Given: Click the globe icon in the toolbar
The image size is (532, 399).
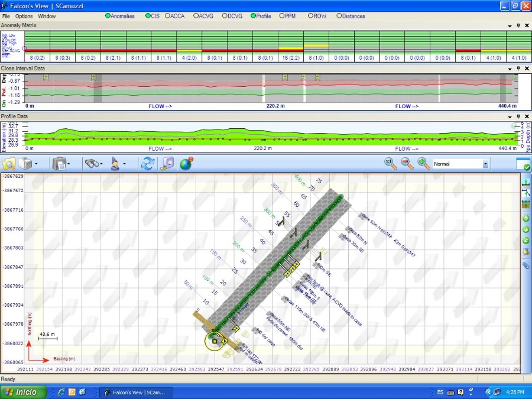Looking at the screenshot, I should (186, 164).
